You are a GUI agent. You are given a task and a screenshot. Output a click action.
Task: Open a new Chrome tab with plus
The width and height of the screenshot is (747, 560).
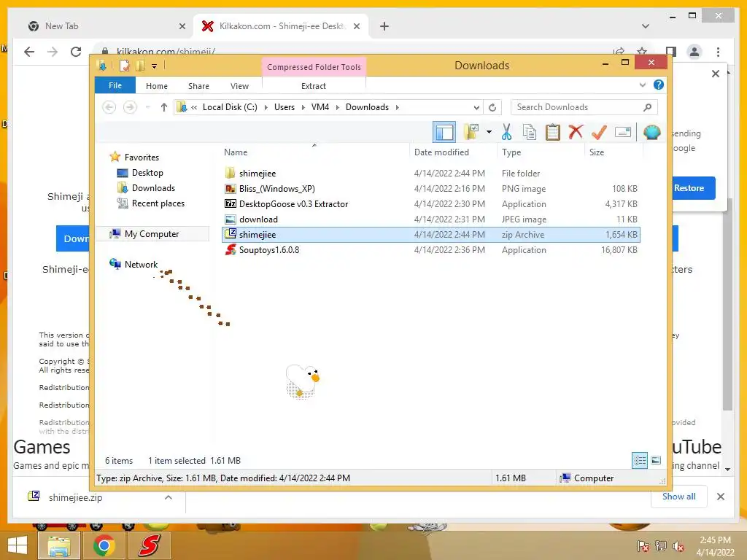(x=384, y=26)
